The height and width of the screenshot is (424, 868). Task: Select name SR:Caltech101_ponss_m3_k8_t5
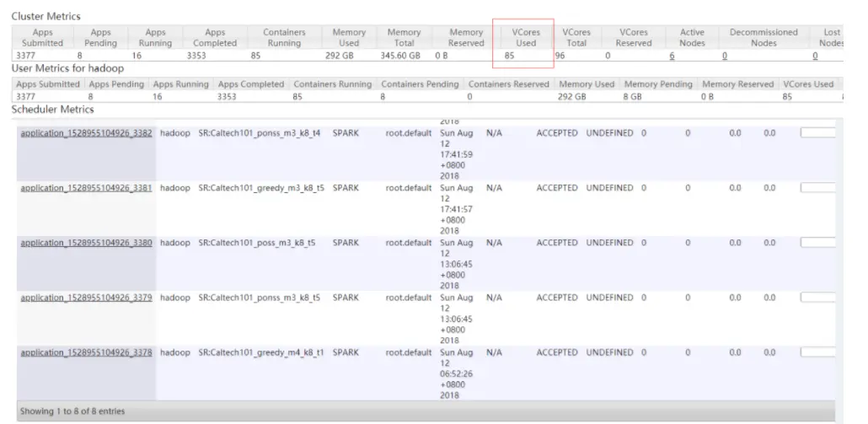point(259,298)
